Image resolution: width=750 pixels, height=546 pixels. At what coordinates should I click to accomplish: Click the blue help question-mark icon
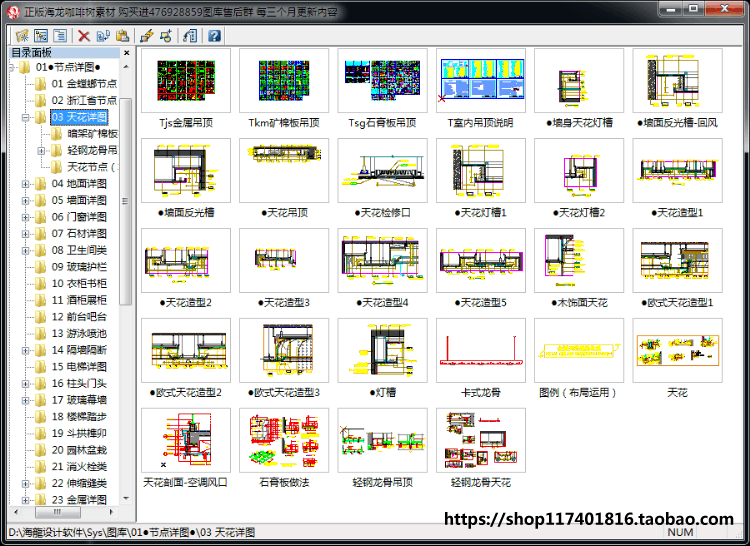(214, 35)
